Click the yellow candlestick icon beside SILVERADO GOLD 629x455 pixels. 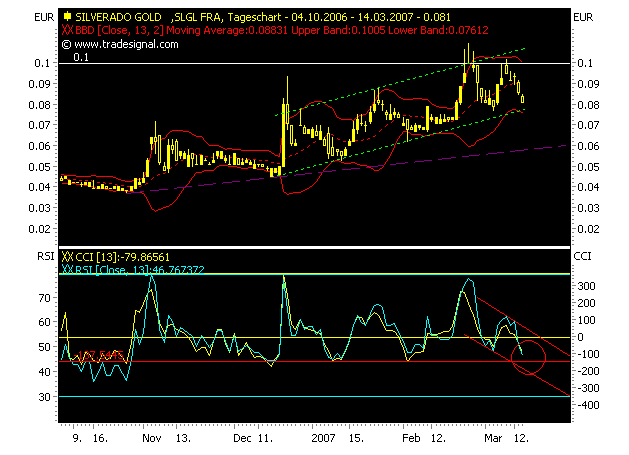(x=67, y=17)
